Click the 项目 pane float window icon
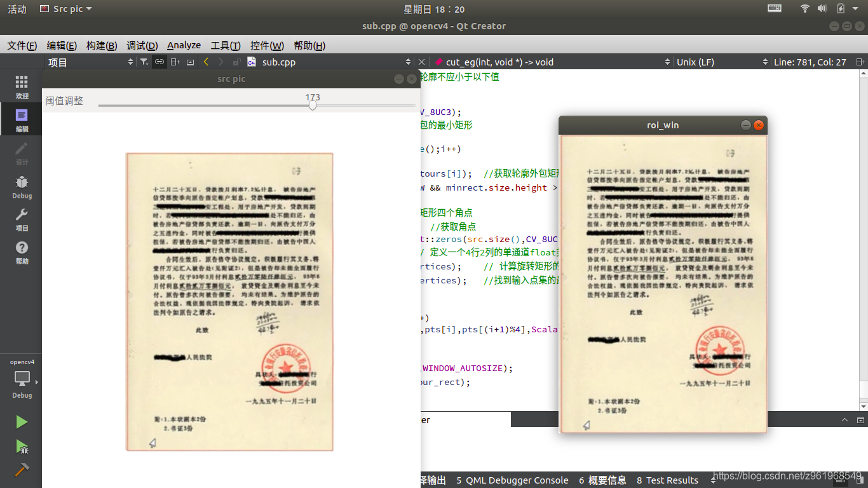The width and height of the screenshot is (868, 488). pos(190,62)
